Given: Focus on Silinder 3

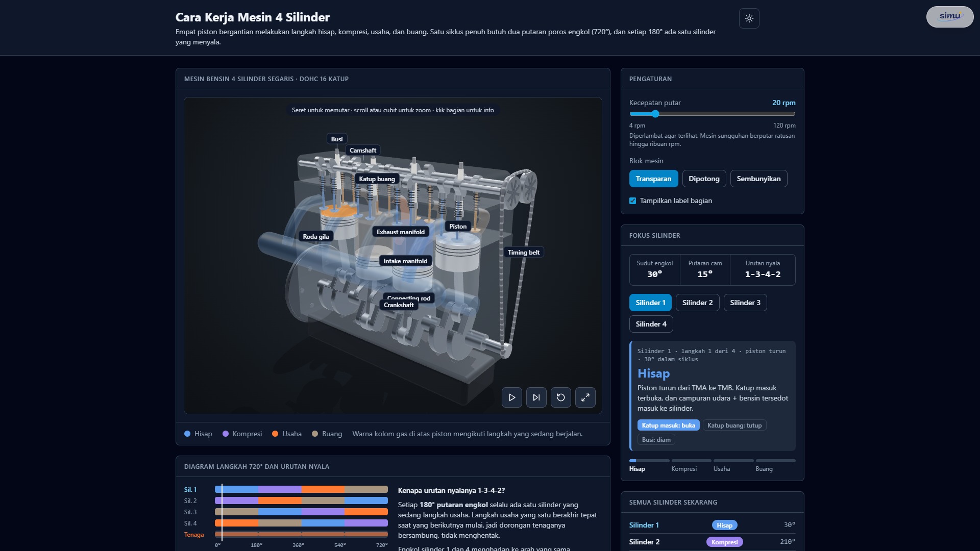Looking at the screenshot, I should tap(745, 303).
